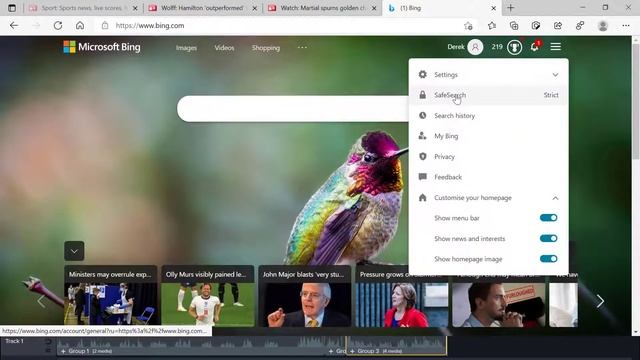Close the Sport news tab
Image resolution: width=640 pixels, height=360 pixels.
[135, 8]
